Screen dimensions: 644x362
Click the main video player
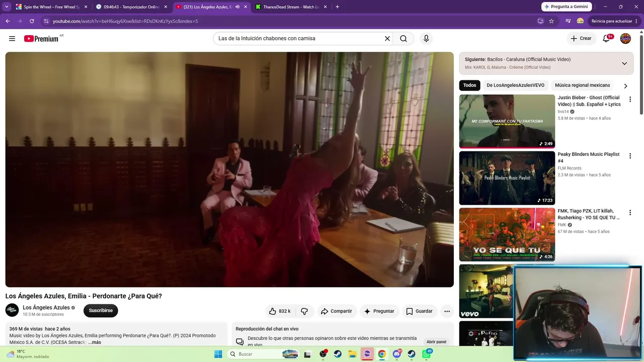229,169
